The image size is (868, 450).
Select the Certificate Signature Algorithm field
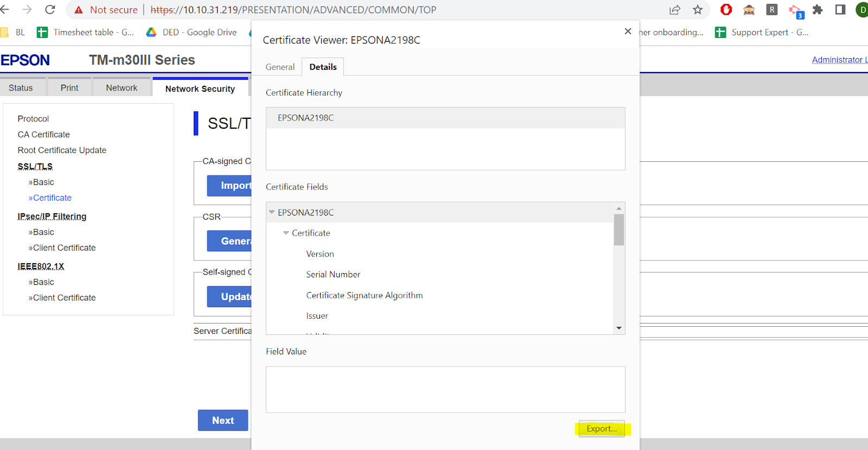(365, 295)
